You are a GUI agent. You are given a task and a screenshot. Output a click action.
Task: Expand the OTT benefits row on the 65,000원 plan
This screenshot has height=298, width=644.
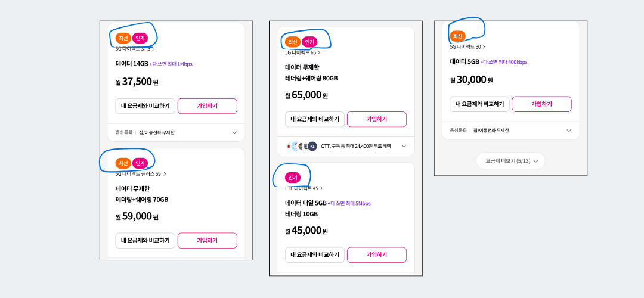click(x=404, y=146)
